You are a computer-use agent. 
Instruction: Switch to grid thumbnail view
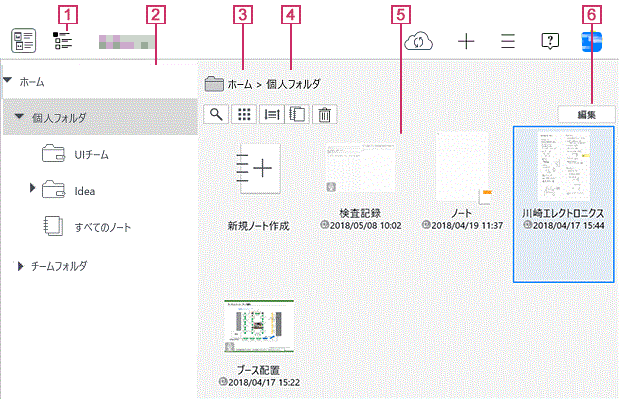click(x=244, y=114)
